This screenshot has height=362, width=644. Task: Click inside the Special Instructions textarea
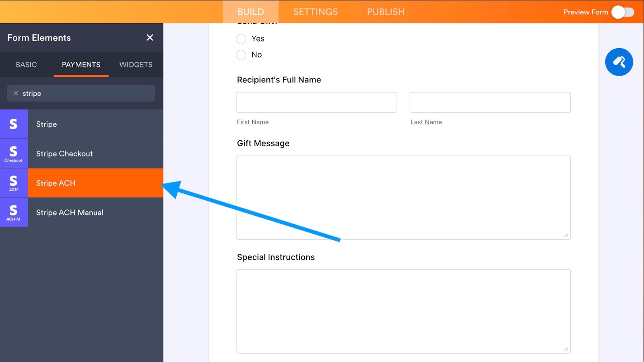pos(403,311)
